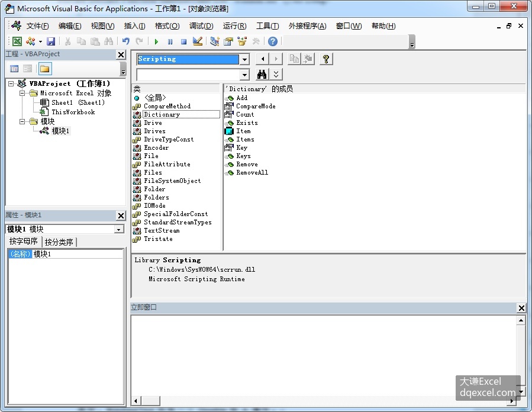Select ThisWorkbook in project tree

(x=73, y=112)
